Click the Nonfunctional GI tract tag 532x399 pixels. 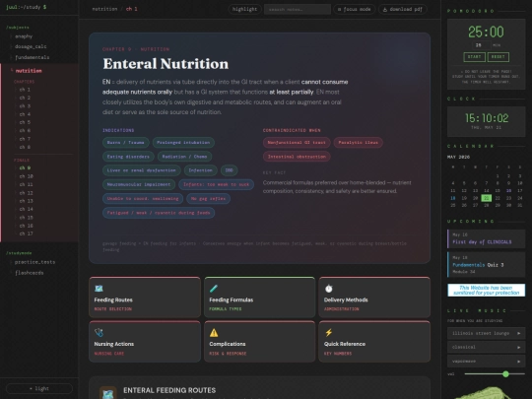297,143
